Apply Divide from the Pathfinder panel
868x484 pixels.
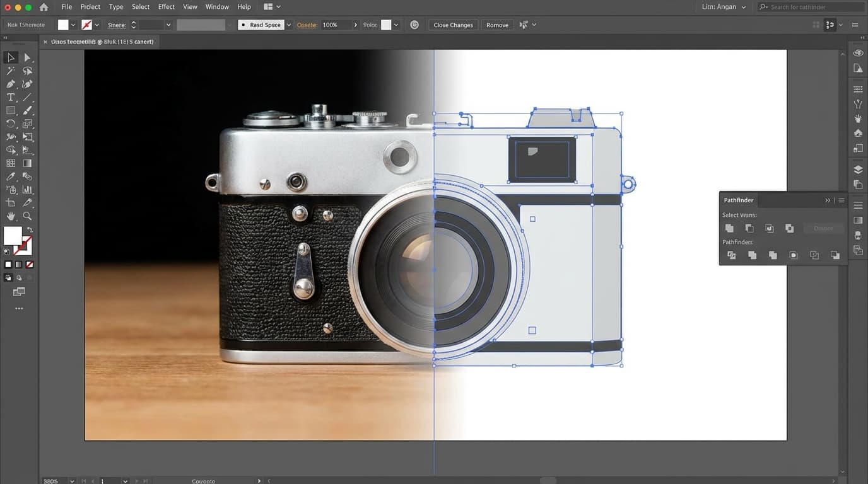click(731, 255)
